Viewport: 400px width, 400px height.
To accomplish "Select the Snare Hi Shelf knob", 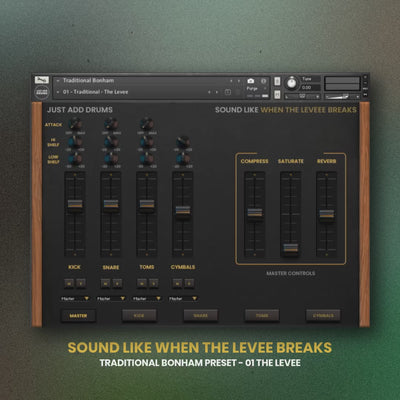I will [x=111, y=142].
